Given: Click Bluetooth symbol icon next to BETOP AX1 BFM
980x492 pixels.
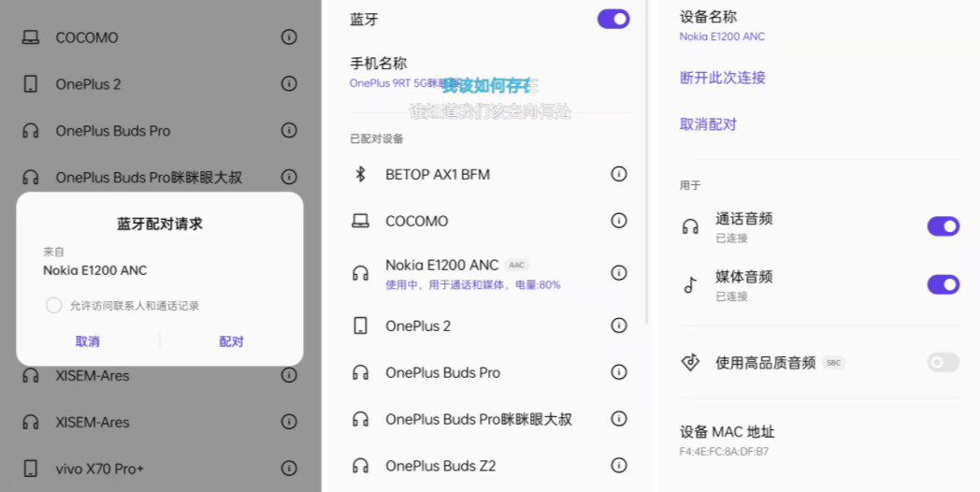Looking at the screenshot, I should (x=360, y=174).
